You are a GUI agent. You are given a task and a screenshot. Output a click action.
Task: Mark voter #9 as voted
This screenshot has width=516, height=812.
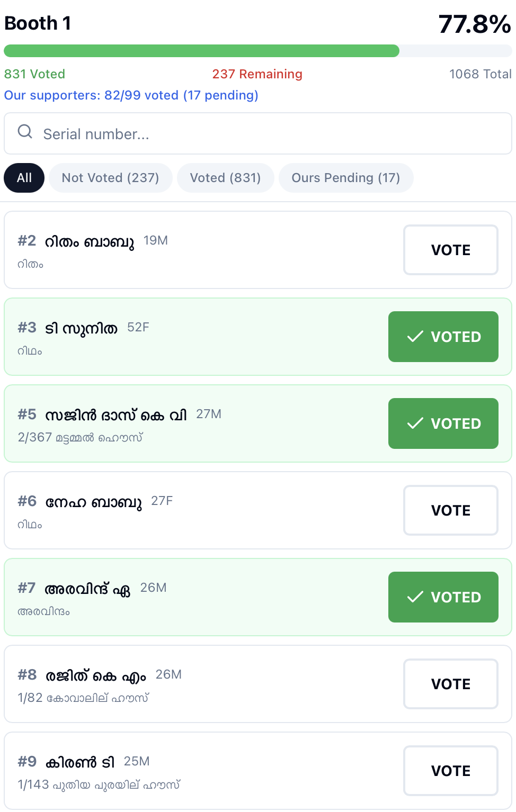(450, 771)
